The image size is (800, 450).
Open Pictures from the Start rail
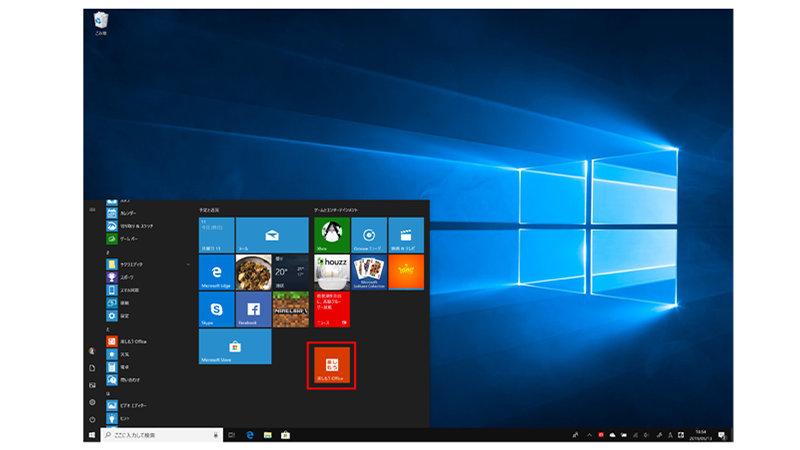pos(92,385)
